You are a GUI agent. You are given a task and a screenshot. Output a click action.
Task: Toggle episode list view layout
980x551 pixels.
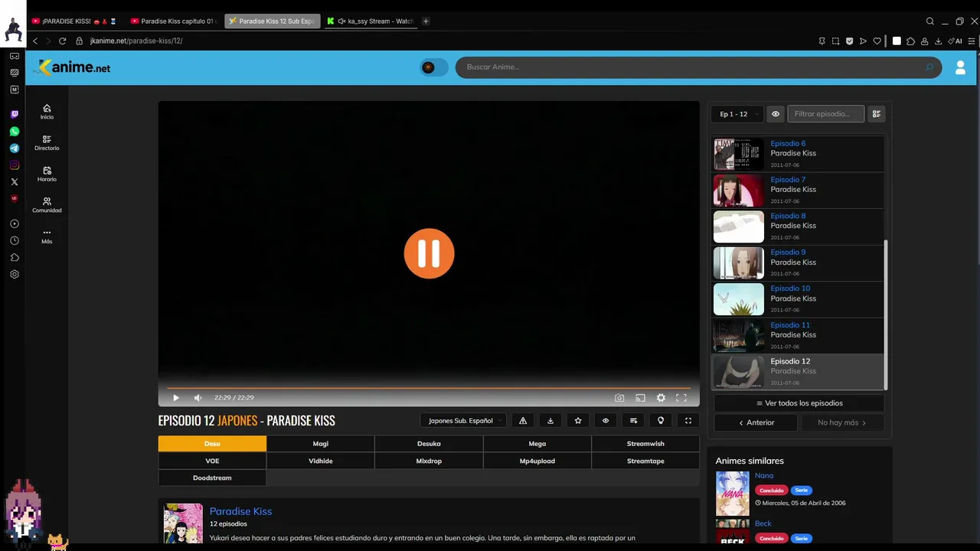[x=877, y=114]
